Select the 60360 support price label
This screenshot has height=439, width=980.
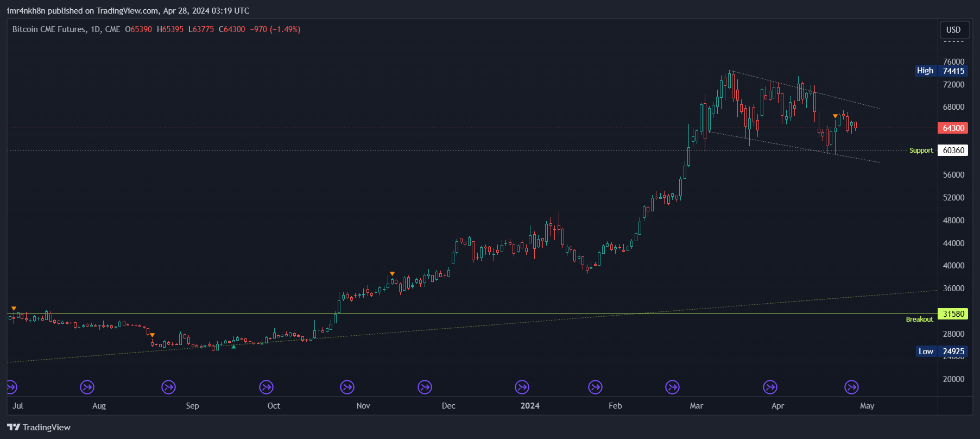[x=953, y=150]
